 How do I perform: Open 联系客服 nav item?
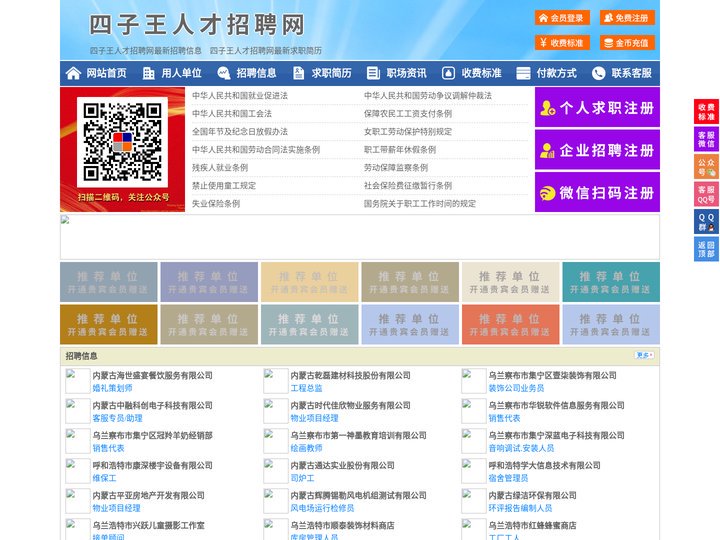[631, 73]
